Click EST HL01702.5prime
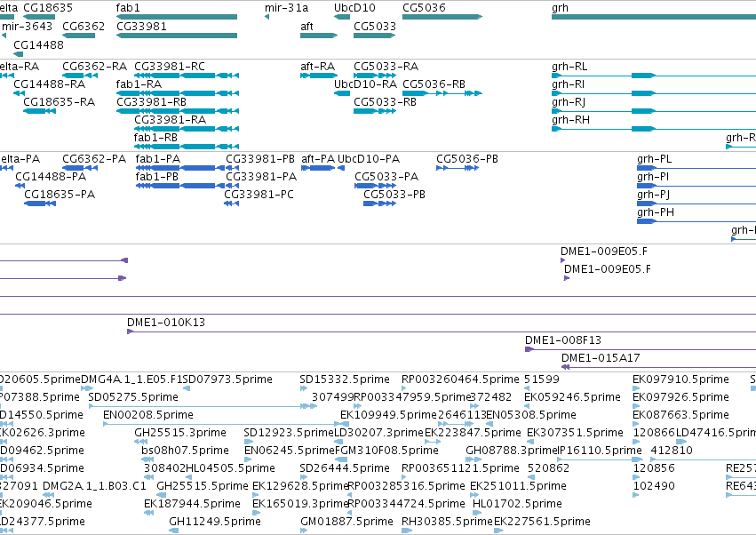Viewport: 756px width, 535px height. click(x=477, y=513)
